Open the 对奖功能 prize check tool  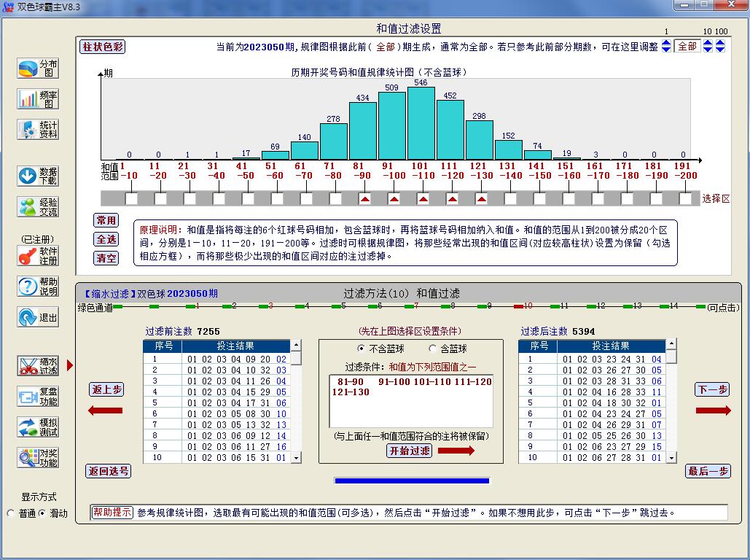38,457
